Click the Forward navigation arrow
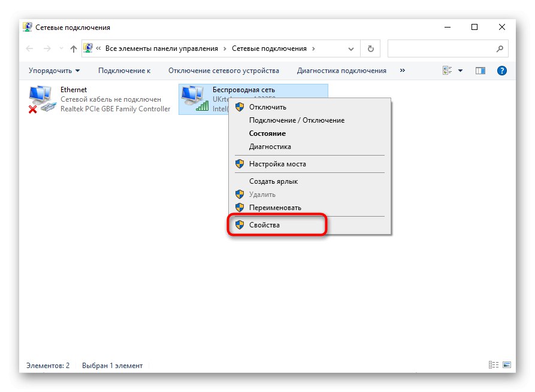The height and width of the screenshot is (392, 535). (x=47, y=48)
